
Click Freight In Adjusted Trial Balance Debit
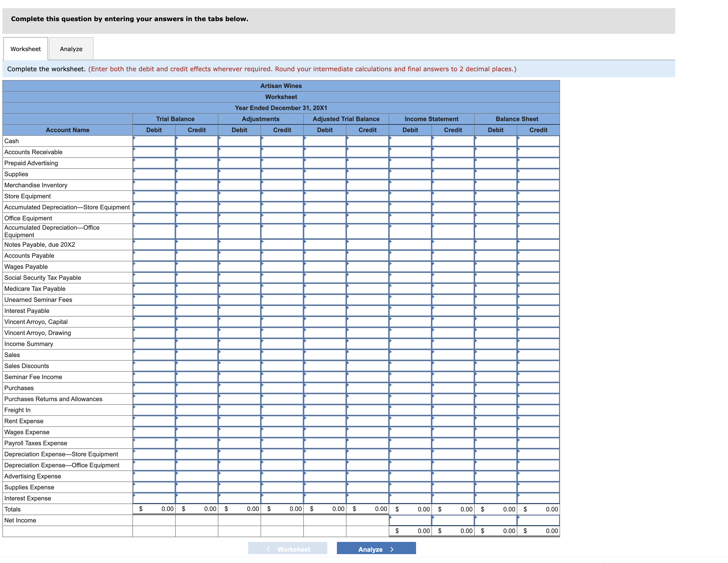coord(325,410)
